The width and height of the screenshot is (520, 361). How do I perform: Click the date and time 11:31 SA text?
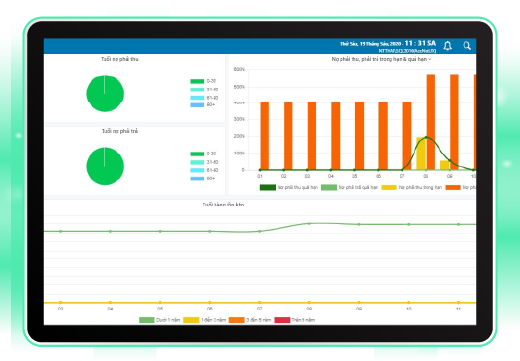click(388, 43)
